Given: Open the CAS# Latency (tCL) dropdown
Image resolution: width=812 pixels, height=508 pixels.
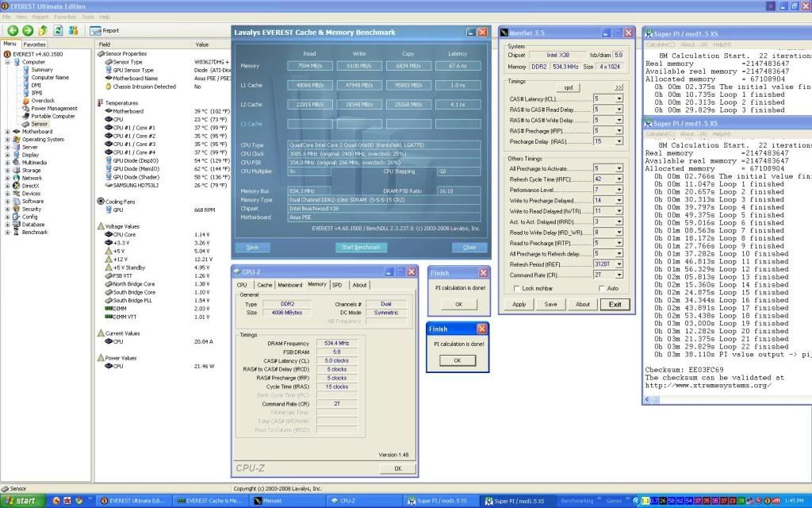Looking at the screenshot, I should pos(619,98).
